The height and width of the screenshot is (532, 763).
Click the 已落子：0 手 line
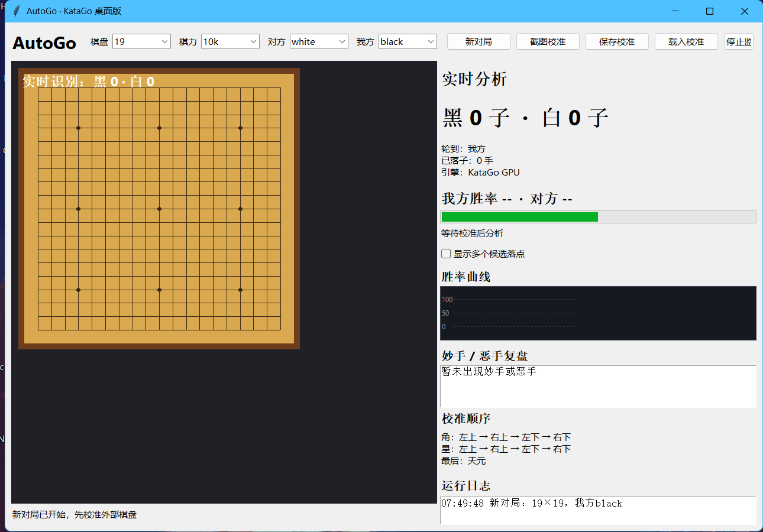(x=467, y=161)
